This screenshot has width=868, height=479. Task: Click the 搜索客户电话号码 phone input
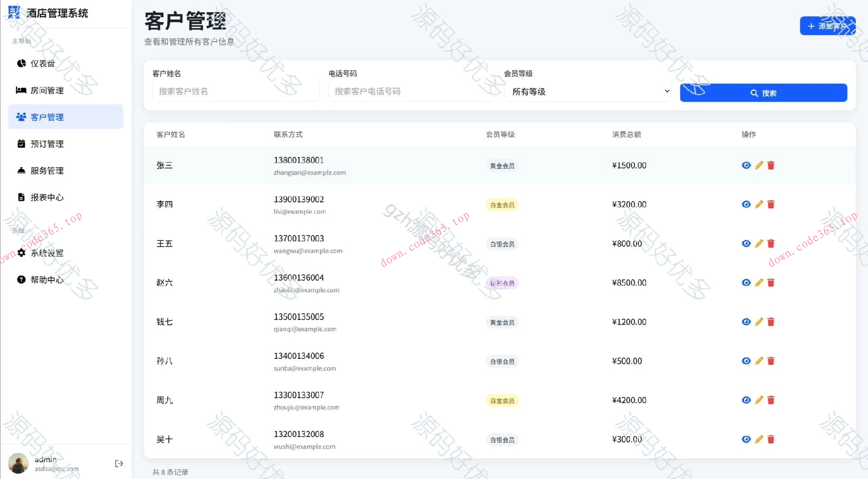click(412, 91)
